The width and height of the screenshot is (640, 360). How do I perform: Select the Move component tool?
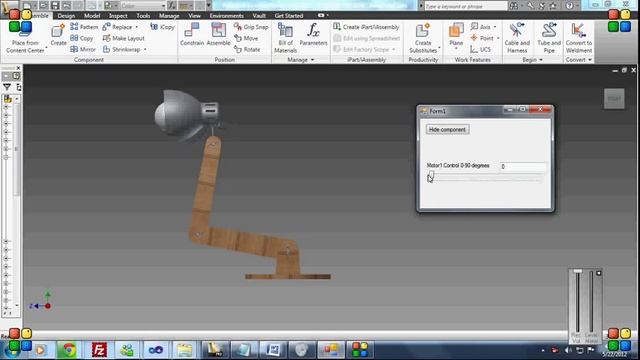(x=246, y=38)
